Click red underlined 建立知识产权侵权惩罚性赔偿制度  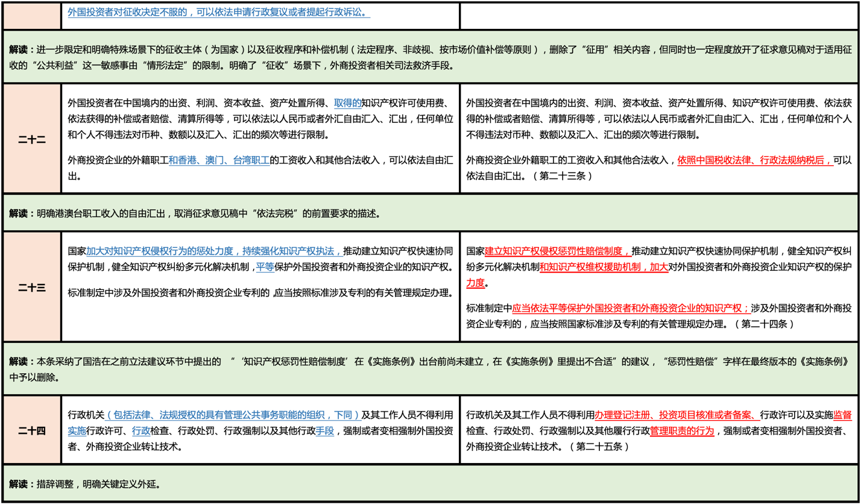click(x=558, y=251)
